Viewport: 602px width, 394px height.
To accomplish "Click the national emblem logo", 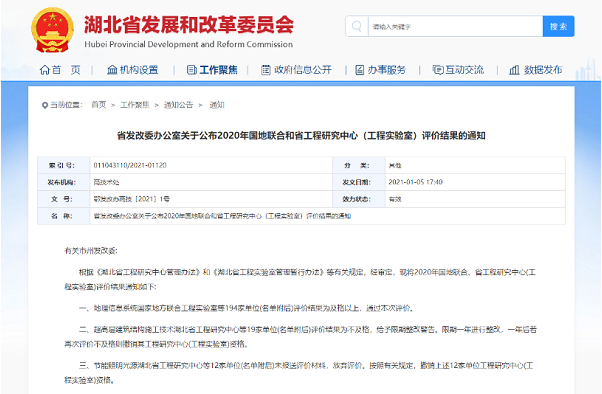I will click(53, 30).
